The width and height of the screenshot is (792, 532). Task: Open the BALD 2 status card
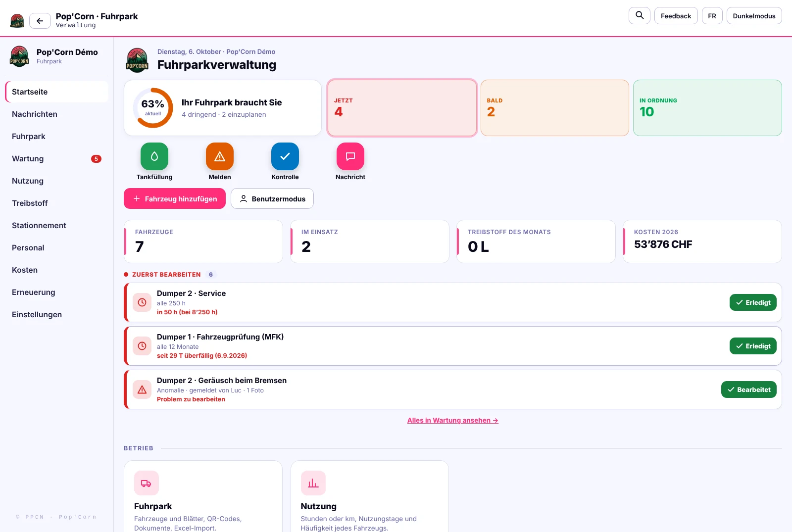pos(555,108)
